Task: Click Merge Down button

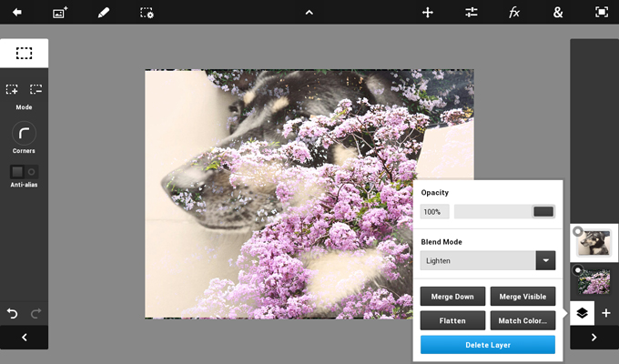Action: point(452,296)
